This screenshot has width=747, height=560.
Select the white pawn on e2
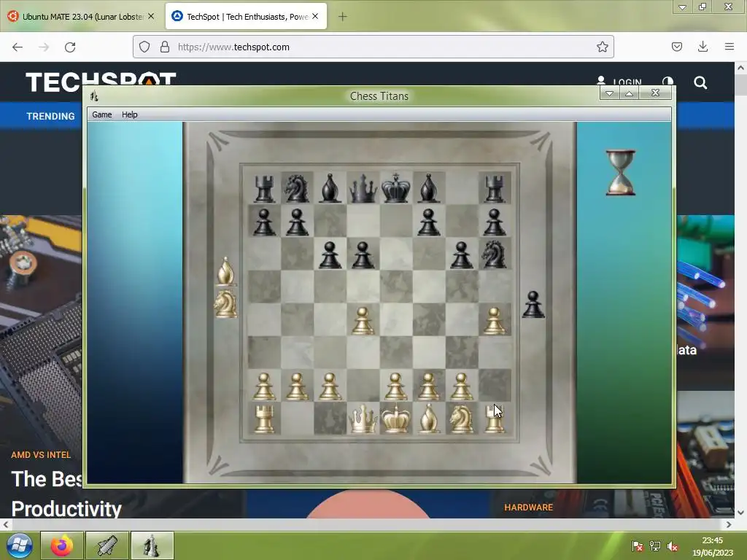click(395, 386)
